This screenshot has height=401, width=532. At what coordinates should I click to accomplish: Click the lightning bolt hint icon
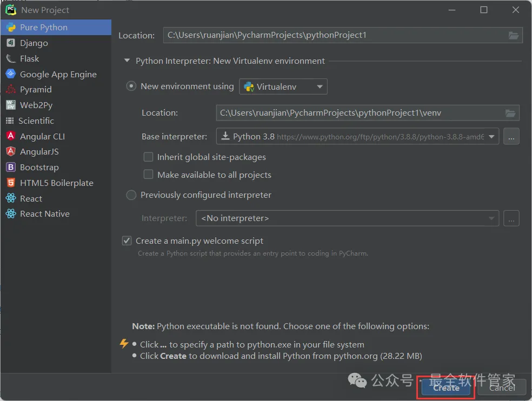(124, 343)
